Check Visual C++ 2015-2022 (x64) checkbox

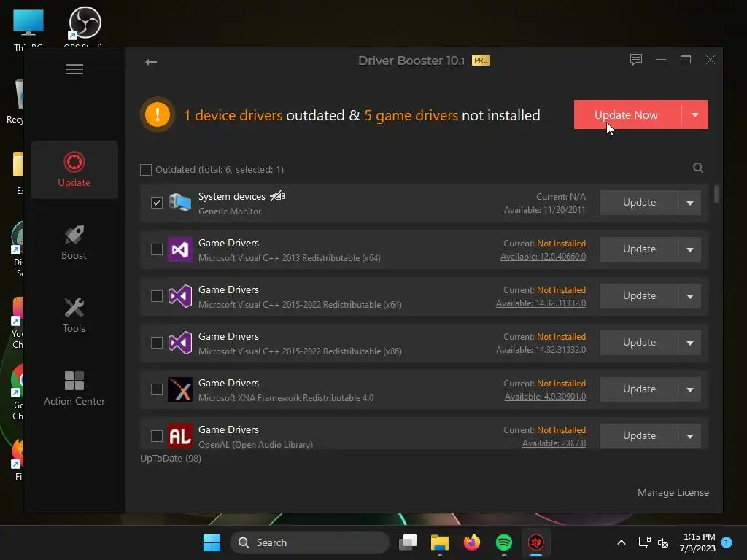coord(157,296)
